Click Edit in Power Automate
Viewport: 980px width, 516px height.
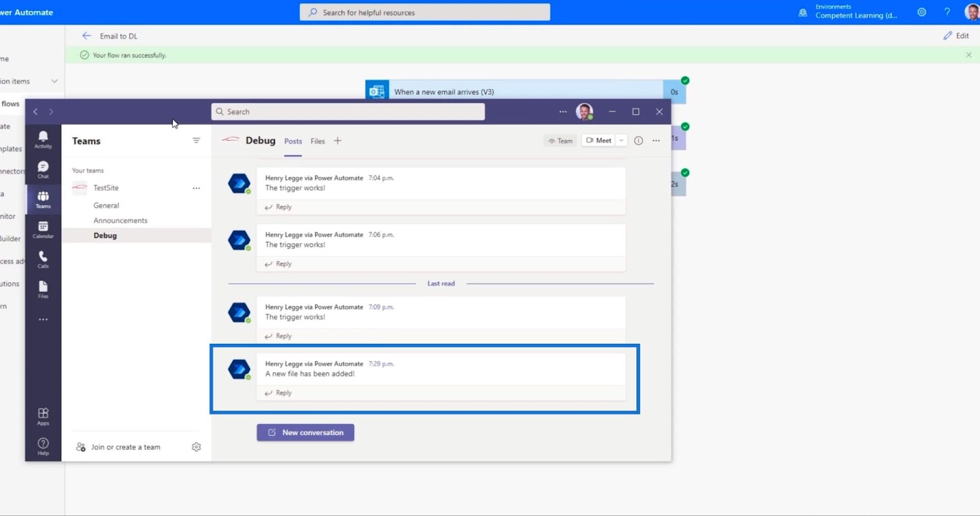click(956, 36)
